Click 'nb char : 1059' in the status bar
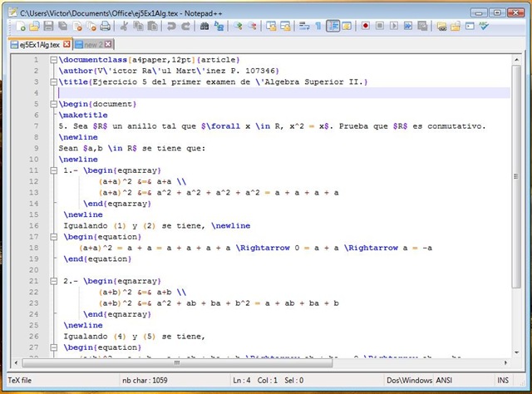Screen dimensions: 532x394 pos(145,381)
